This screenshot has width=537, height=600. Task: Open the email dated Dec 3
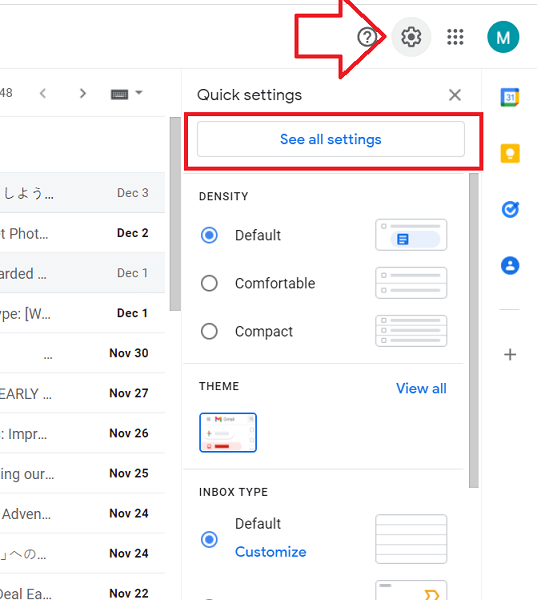tap(82, 193)
